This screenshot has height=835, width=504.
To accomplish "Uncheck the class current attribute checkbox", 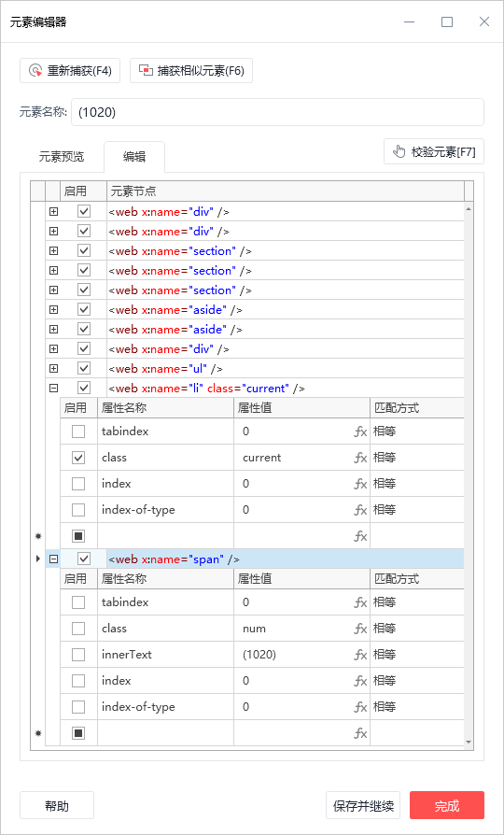I will (78, 458).
